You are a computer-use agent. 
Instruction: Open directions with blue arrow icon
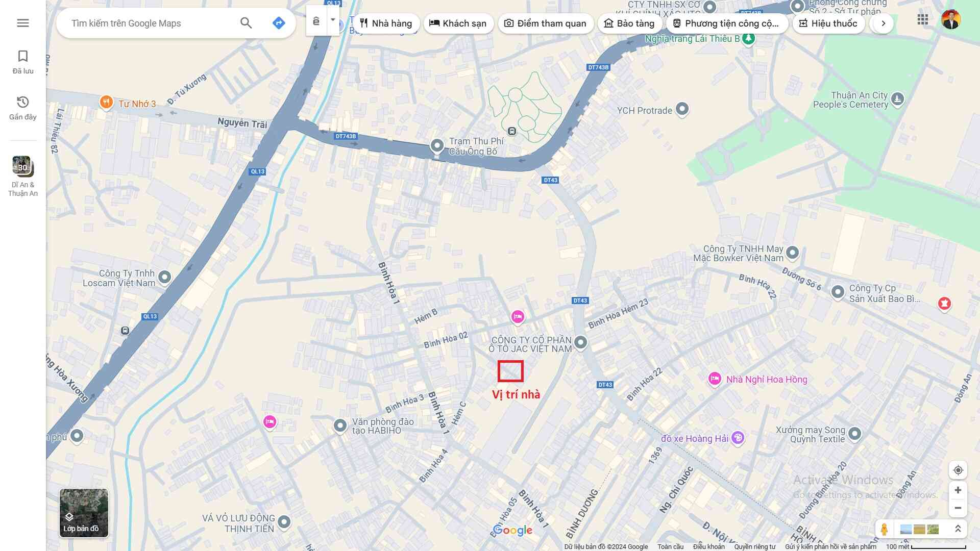[x=279, y=23]
